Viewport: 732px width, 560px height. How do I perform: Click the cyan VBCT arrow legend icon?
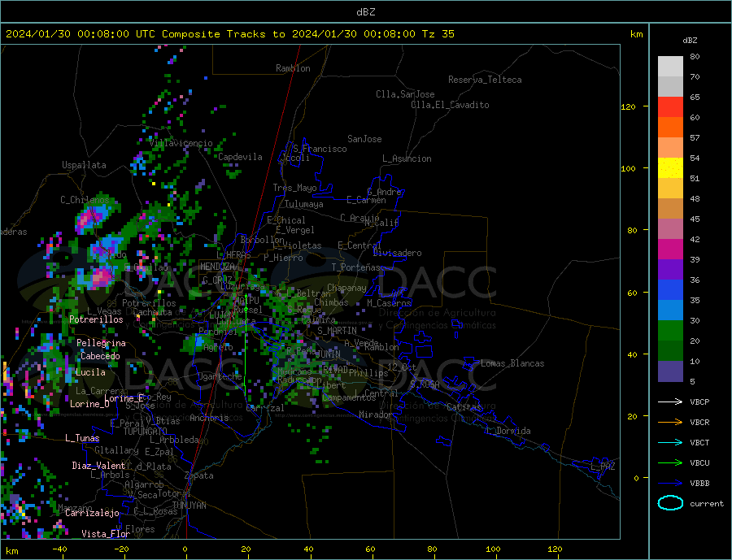[x=670, y=442]
